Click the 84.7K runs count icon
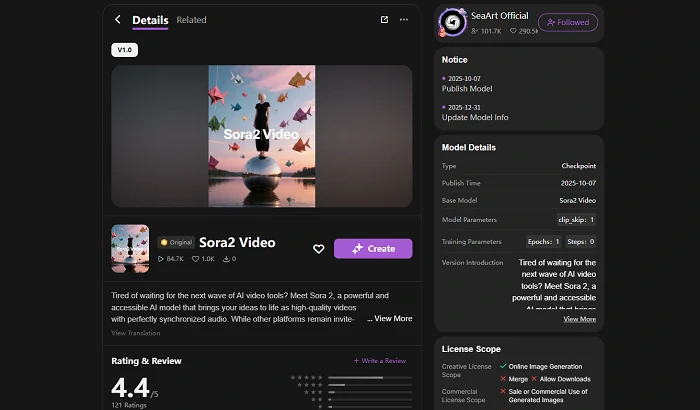 pyautogui.click(x=161, y=259)
